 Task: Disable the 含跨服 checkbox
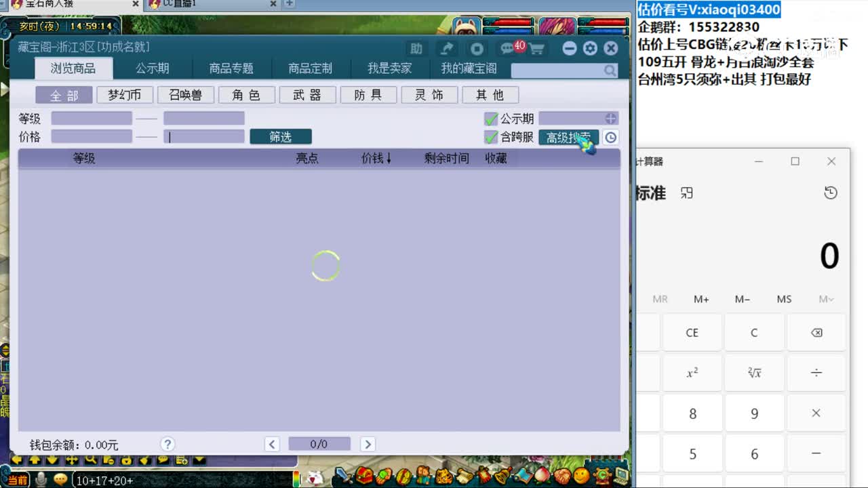(490, 137)
